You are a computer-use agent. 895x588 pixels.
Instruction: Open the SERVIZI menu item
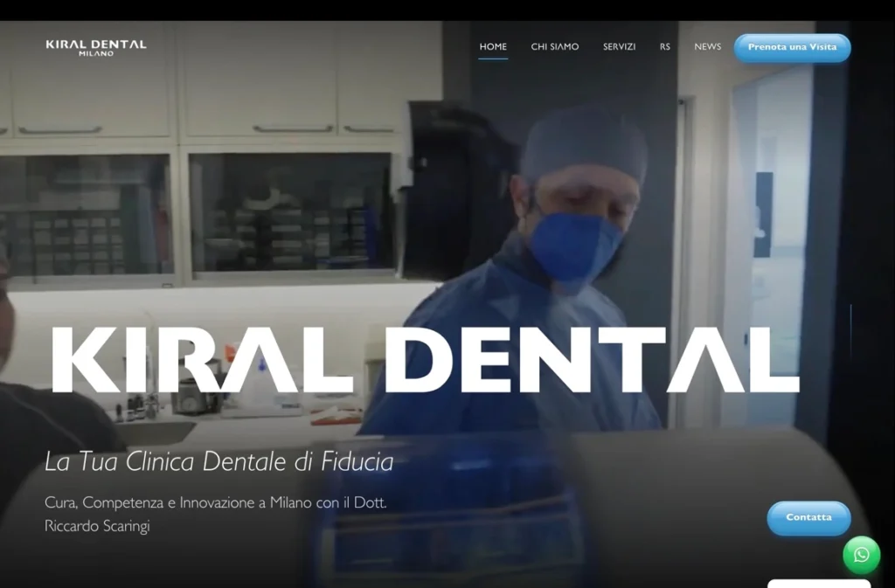620,47
